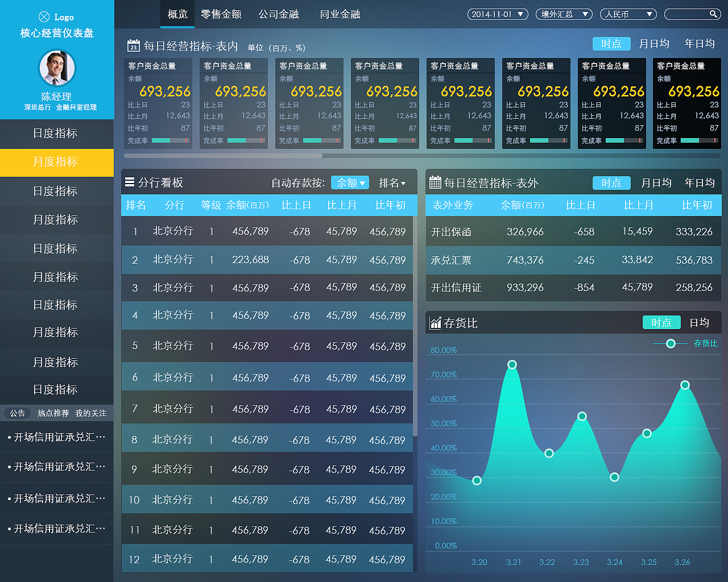Switch to the 零售金额 tab
This screenshot has width=728, height=582.
coord(221,14)
